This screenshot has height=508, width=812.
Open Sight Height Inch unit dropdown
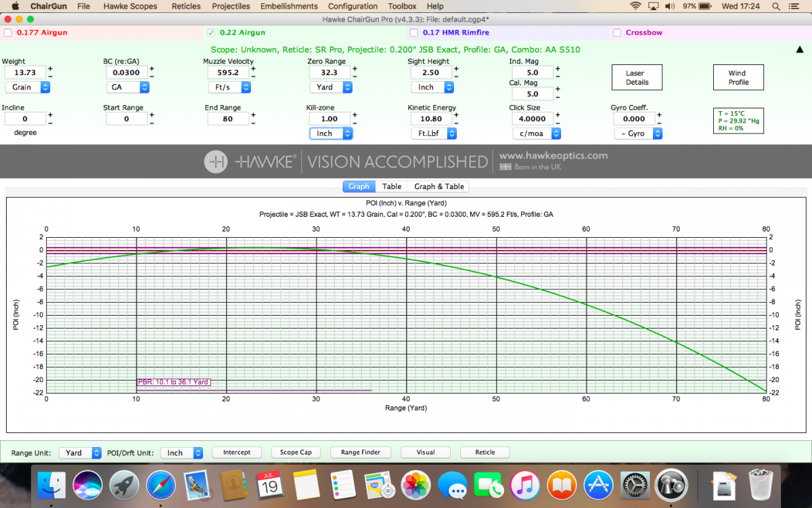432,87
